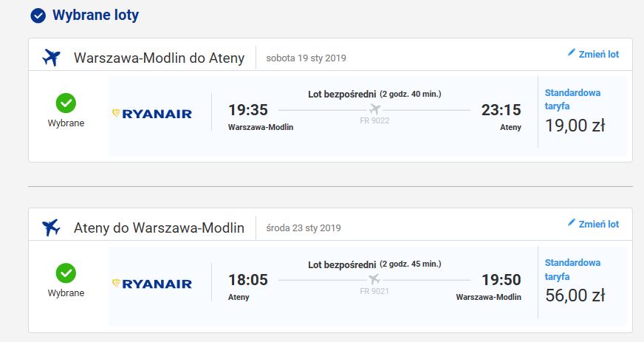Click the pencil icon for the outbound flight
Screen dimensions: 644x342
[572, 52]
